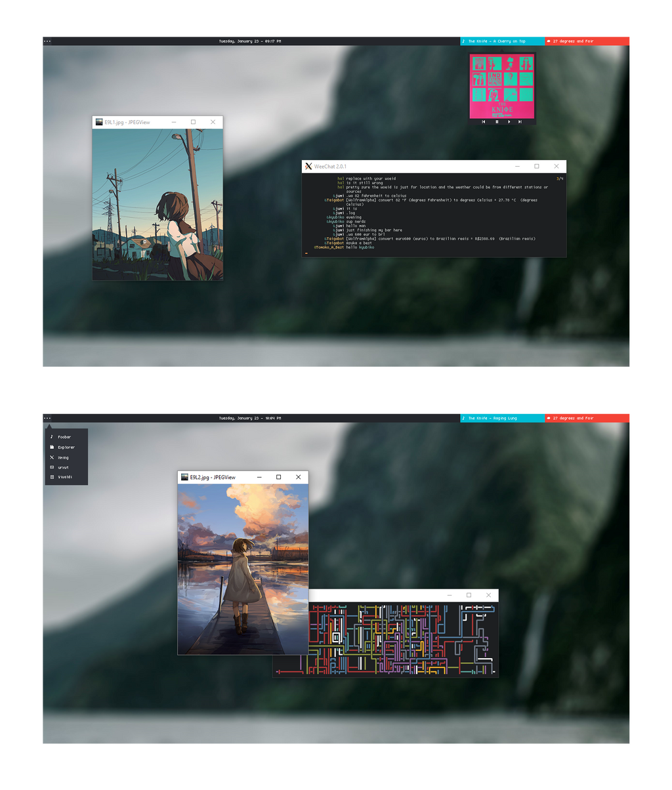672x790 pixels.
Task: Click the date 'Tuesday, January 23 - 09:17 PM'
Action: [250, 41]
